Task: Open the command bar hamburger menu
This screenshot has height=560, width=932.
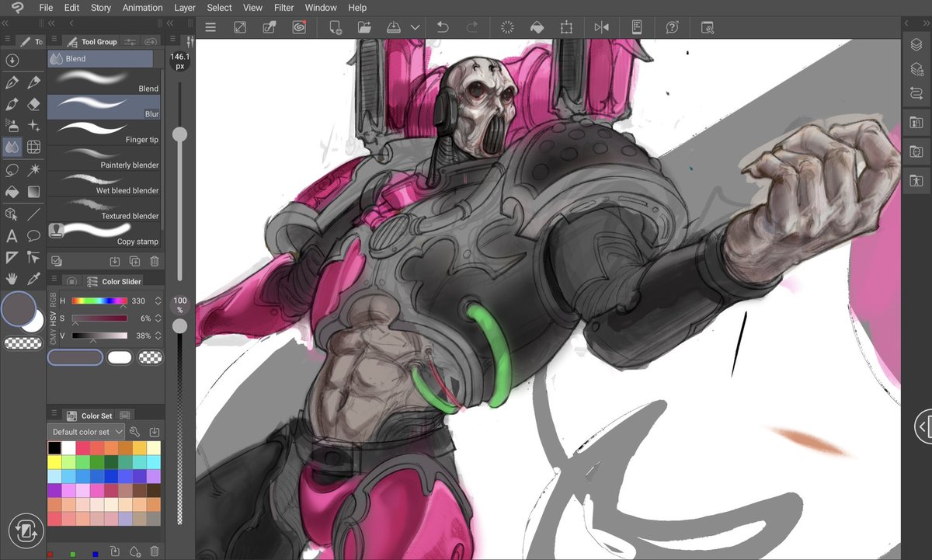Action: [210, 27]
